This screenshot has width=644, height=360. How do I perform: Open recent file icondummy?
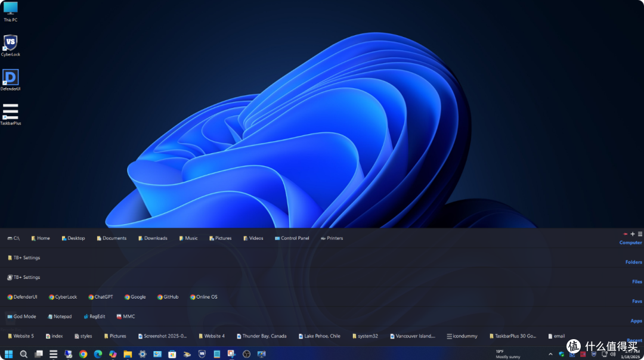click(x=462, y=336)
